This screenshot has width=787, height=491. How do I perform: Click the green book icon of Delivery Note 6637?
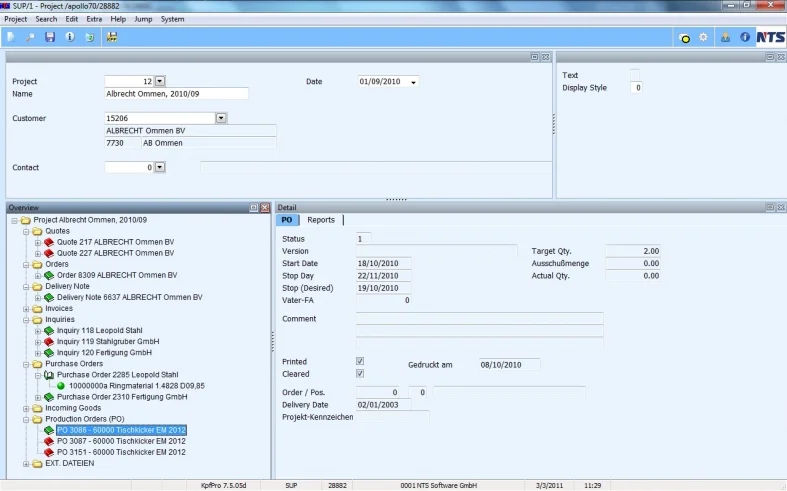pyautogui.click(x=49, y=298)
